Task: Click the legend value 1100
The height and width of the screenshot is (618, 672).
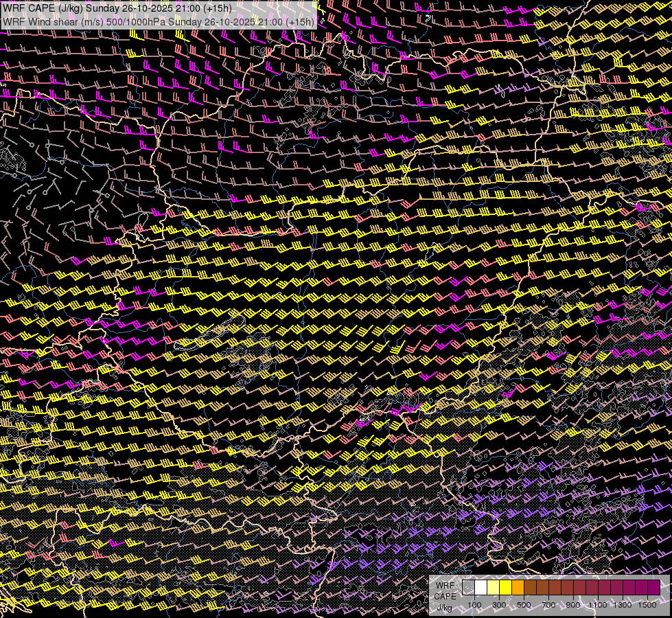Action: [598, 605]
